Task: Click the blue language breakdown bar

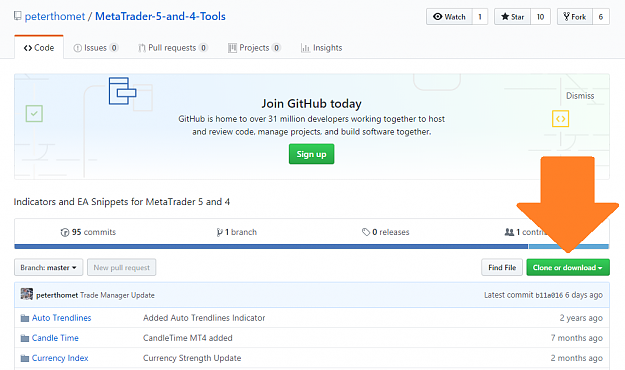Action: [271, 246]
